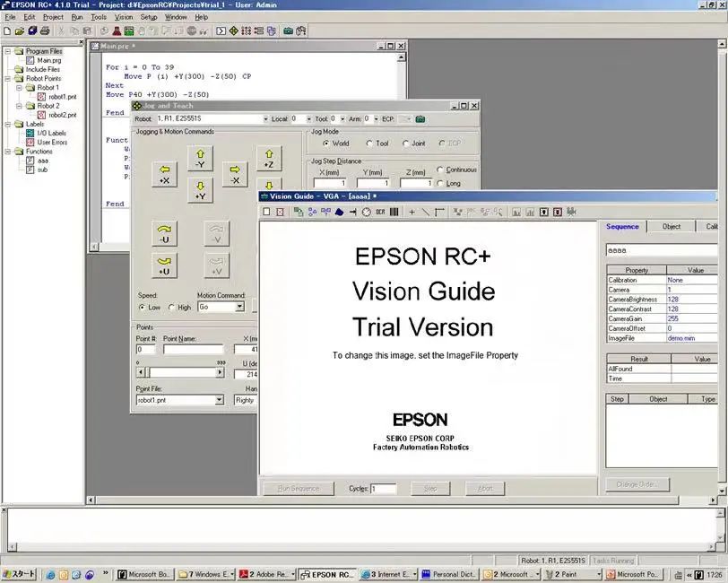Set jog speed to High

[172, 308]
